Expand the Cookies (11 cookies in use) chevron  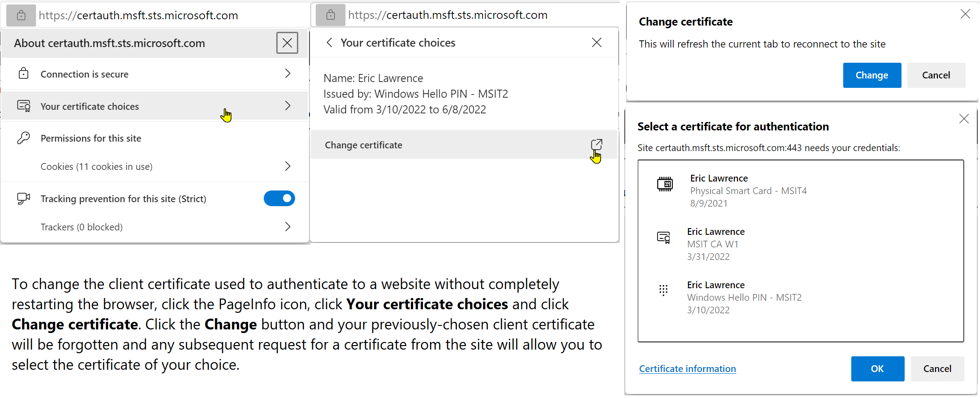point(288,166)
